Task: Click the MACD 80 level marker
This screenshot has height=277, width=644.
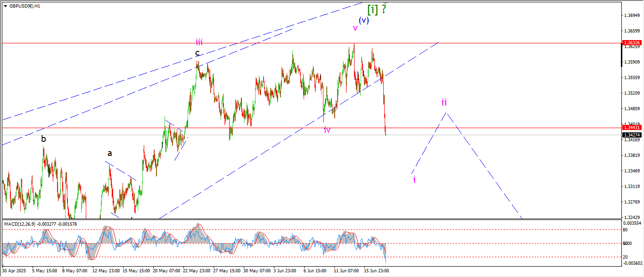Action: tap(626, 230)
